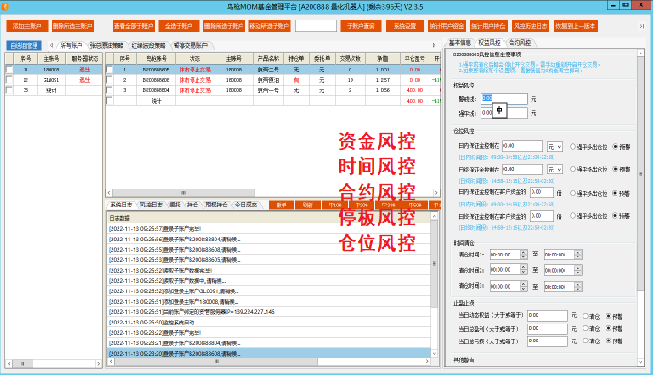Viewport: 654px width, 375px height.
Task: Click the floating 中 input-method indicator
Action: pyautogui.click(x=499, y=110)
